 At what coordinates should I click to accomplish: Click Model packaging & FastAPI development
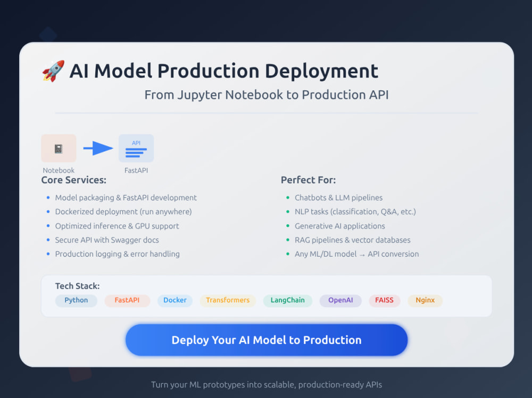pos(126,198)
